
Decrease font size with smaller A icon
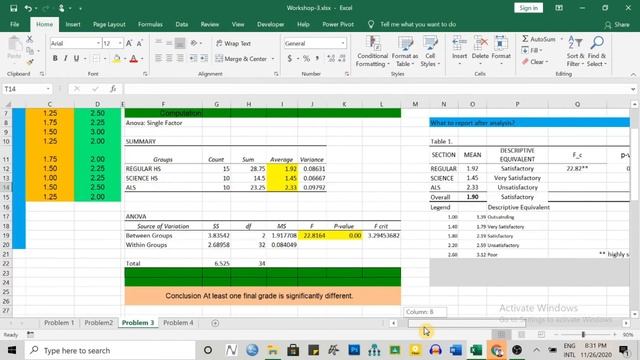[140, 43]
